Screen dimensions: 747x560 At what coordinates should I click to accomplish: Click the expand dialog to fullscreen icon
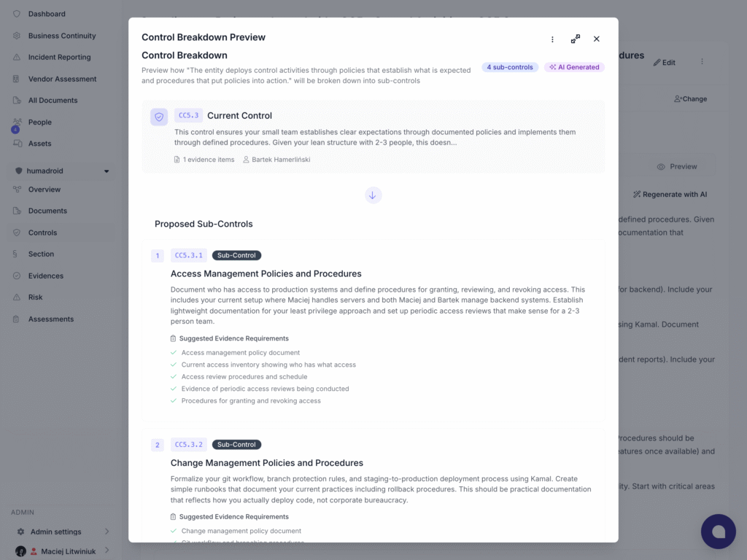[576, 39]
